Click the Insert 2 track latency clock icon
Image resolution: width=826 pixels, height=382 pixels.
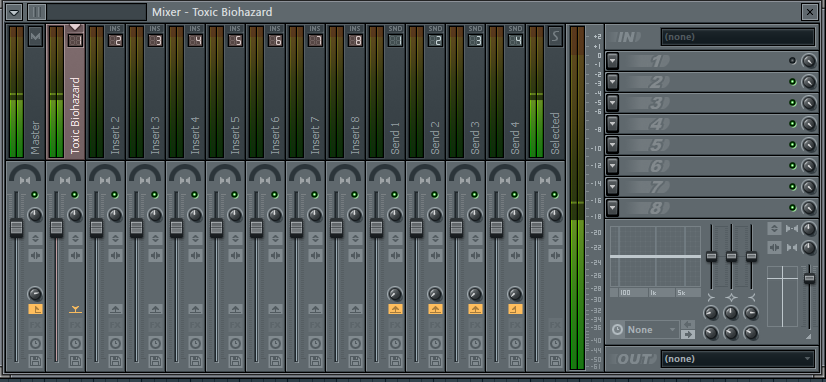(x=115, y=344)
